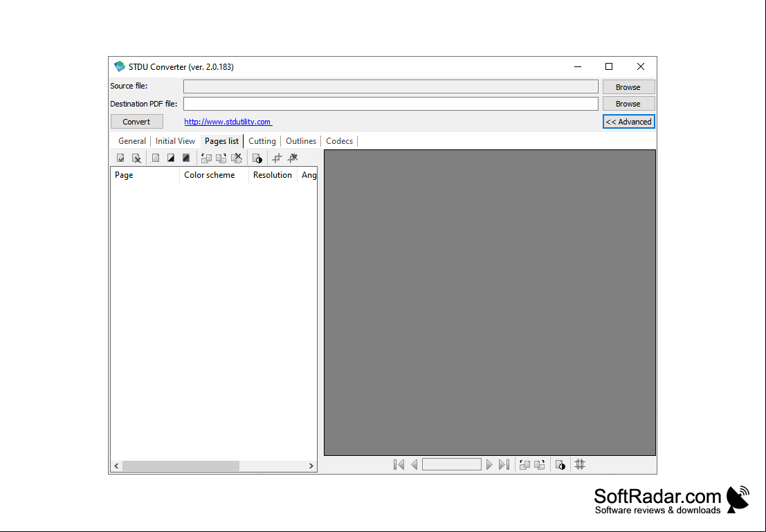Click the Page column header
The width and height of the screenshot is (766, 532).
click(145, 175)
